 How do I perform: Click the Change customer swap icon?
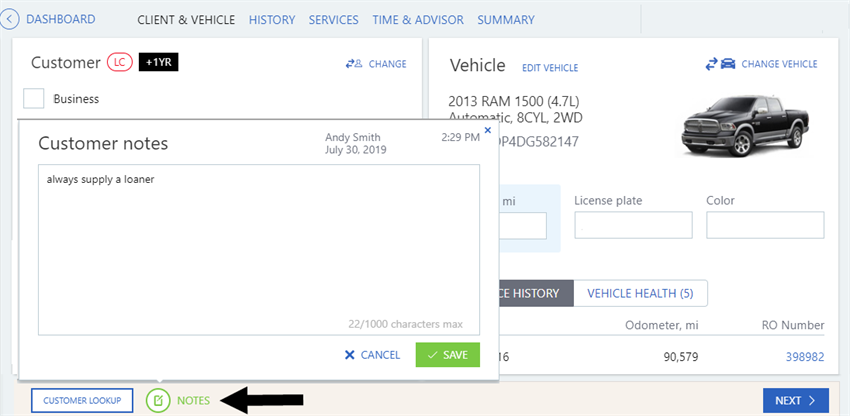tap(353, 64)
